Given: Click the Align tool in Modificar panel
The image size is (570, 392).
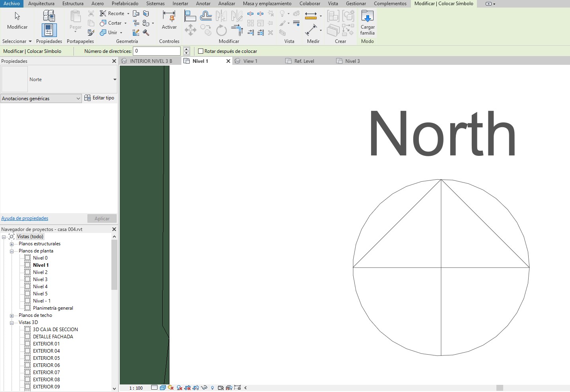Looking at the screenshot, I should pyautogui.click(x=190, y=16).
